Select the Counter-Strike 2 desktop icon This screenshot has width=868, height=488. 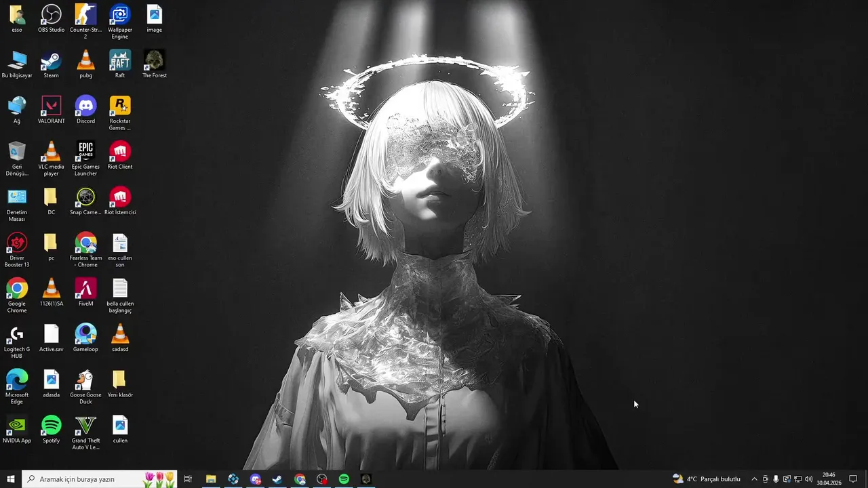(x=85, y=21)
